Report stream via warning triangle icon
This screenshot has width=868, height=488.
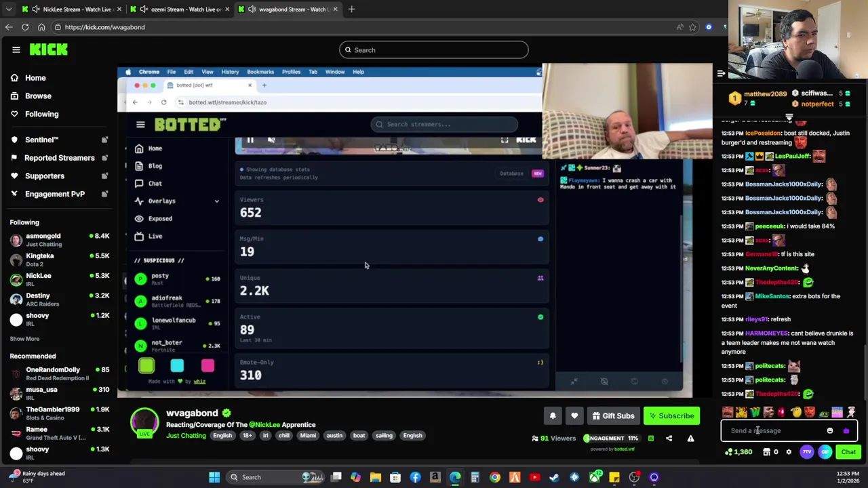coord(690,439)
